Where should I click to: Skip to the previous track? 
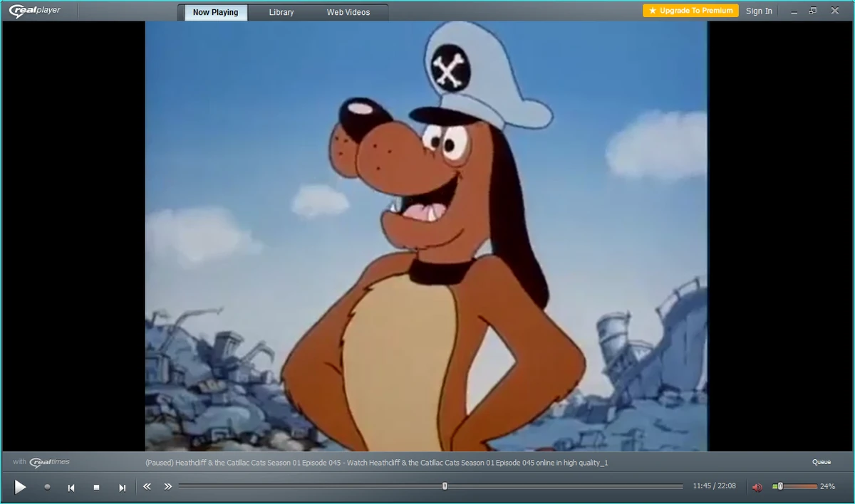[71, 487]
